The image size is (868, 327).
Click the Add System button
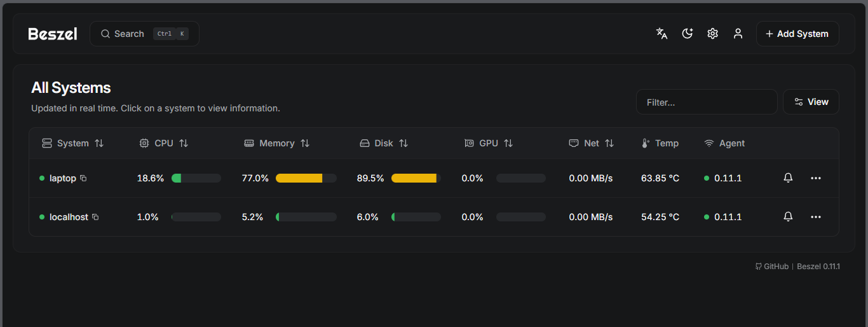797,34
